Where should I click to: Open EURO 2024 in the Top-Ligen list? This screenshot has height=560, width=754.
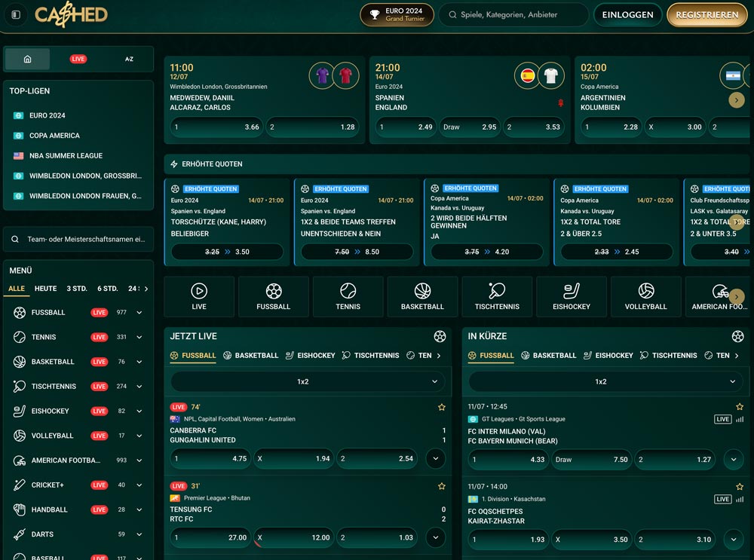point(47,115)
